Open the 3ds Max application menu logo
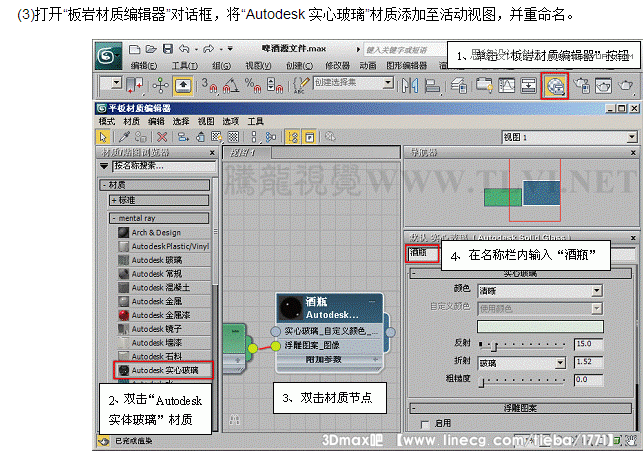Image resolution: width=643 pixels, height=457 pixels. tap(107, 55)
